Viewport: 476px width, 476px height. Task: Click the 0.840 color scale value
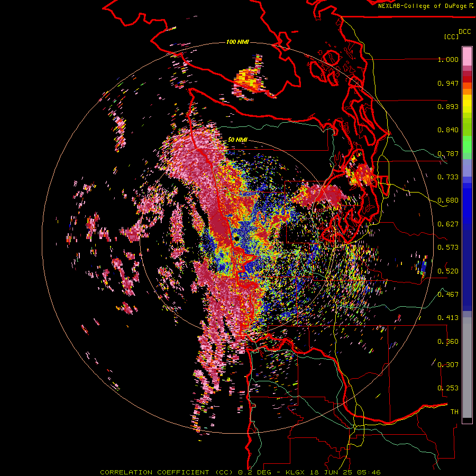[448, 130]
